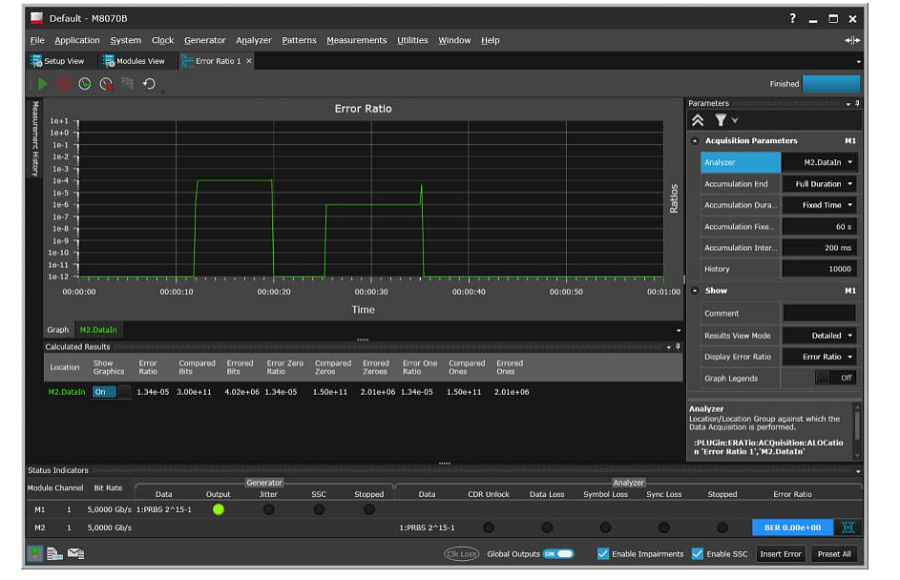Open the Utilities menu
Image resolution: width=900 pixels, height=580 pixels.
click(x=413, y=40)
